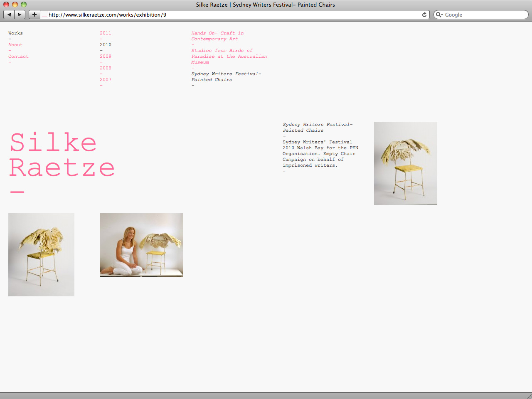Reload the page with the refresh icon
Screen dimensions: 532x399
[424, 15]
